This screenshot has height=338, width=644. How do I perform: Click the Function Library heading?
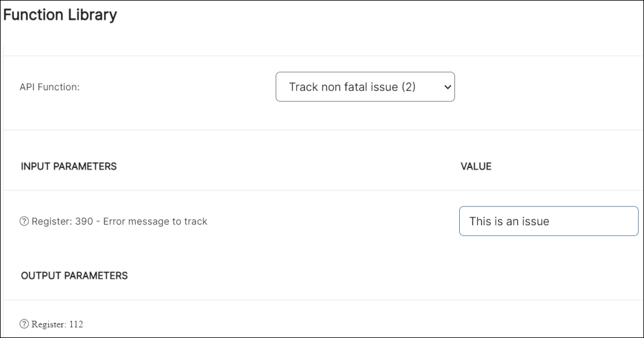[x=60, y=15]
